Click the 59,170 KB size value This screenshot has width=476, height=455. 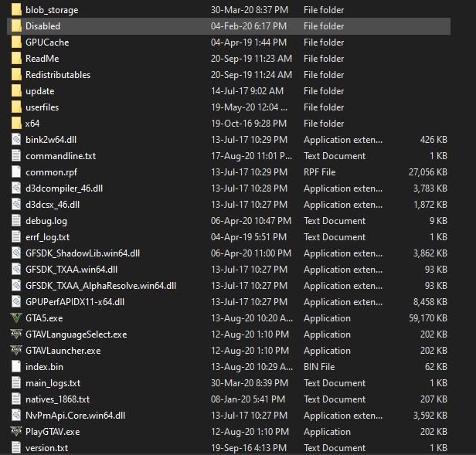(x=428, y=318)
